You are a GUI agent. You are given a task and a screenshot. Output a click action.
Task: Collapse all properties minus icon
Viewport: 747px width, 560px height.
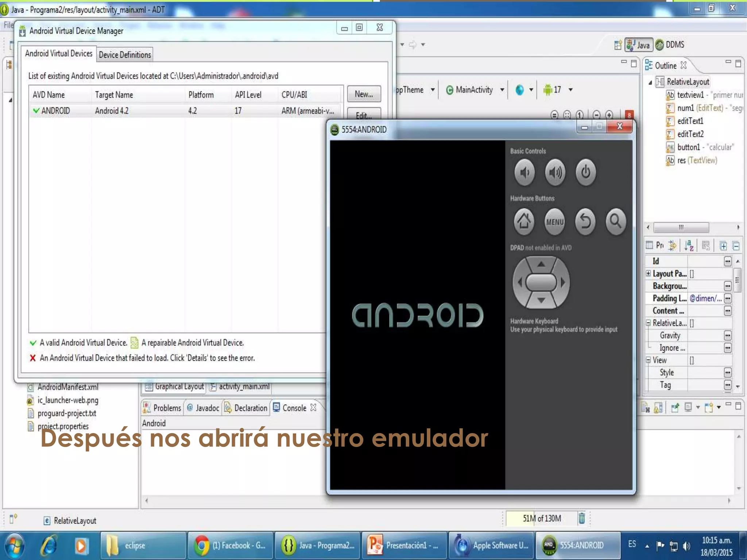click(736, 246)
